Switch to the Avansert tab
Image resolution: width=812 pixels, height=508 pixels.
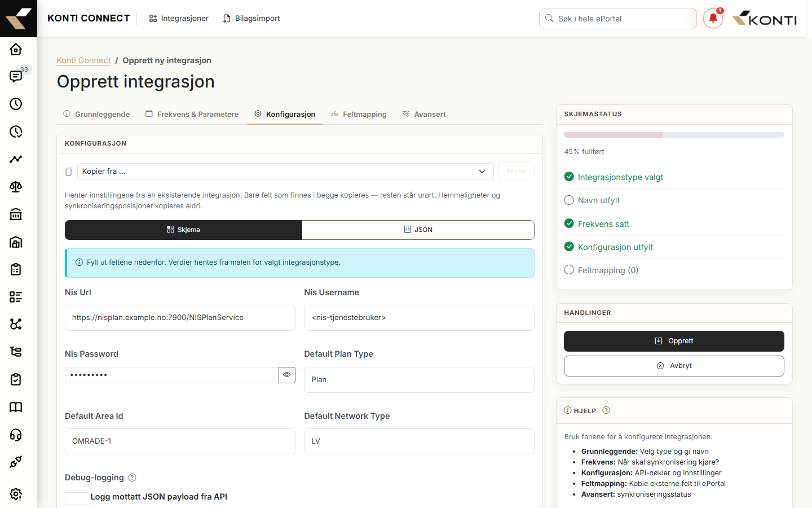coord(424,114)
